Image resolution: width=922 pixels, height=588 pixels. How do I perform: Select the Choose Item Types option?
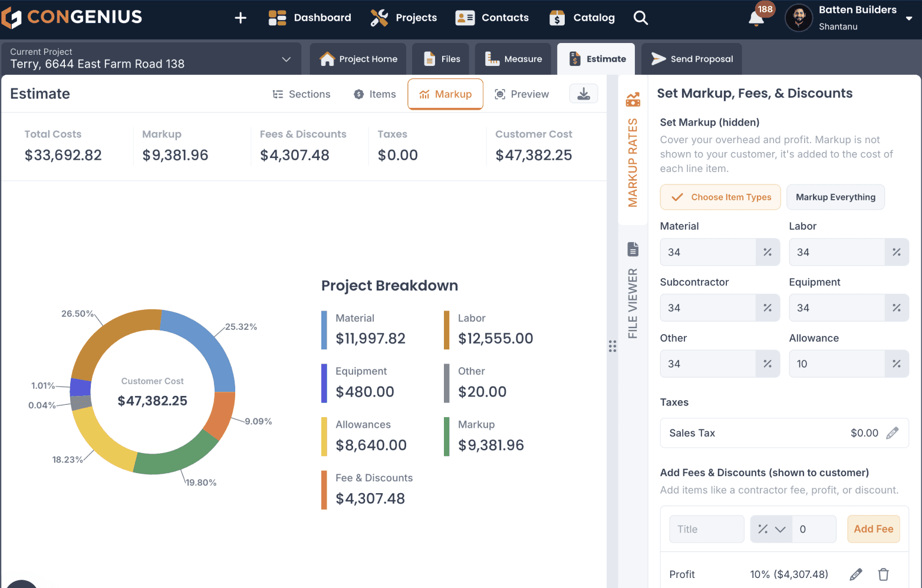720,197
